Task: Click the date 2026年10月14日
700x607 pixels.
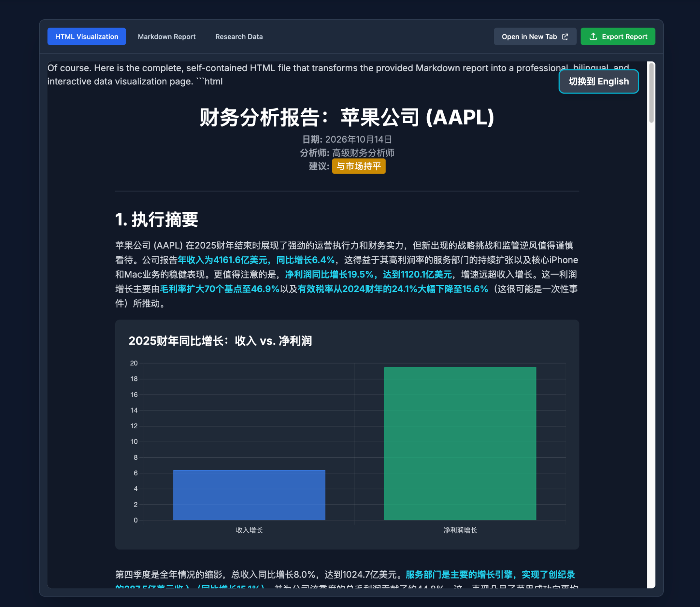Action: tap(358, 139)
